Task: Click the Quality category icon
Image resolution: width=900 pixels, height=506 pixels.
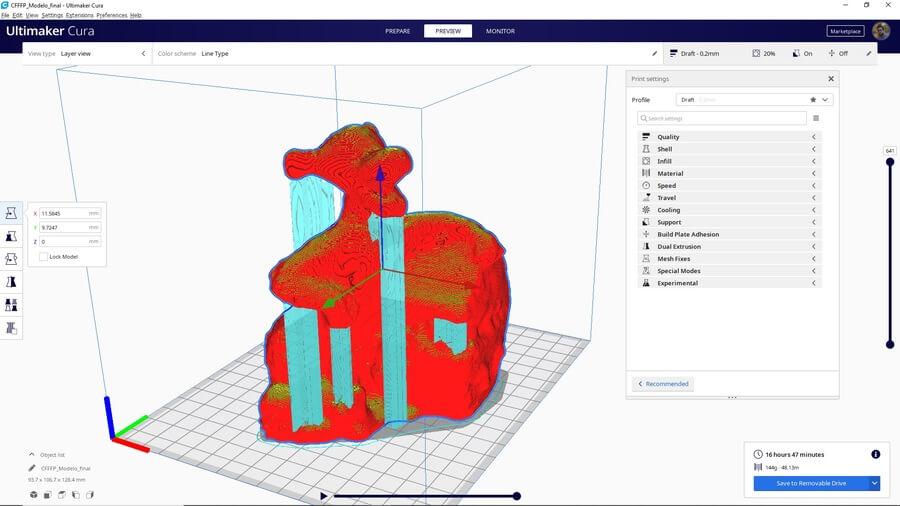Action: tap(646, 137)
